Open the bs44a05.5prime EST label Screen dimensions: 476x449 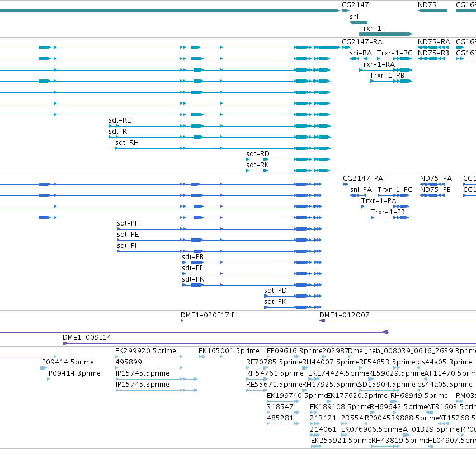pos(445,385)
